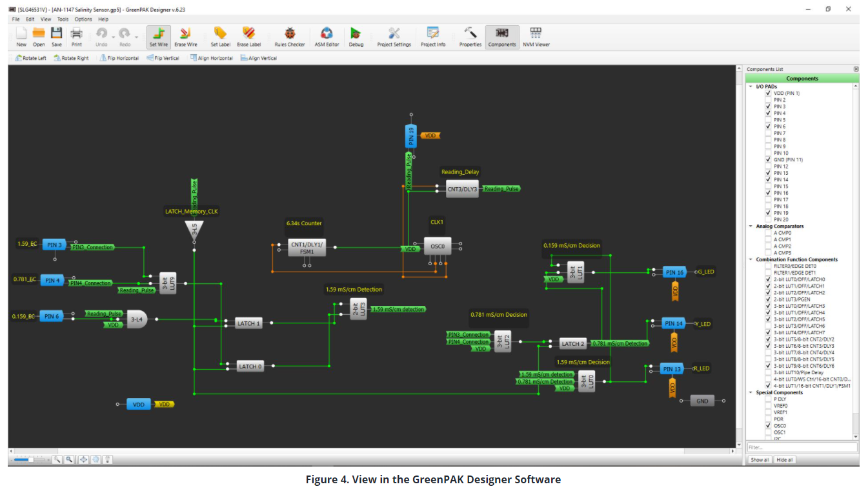Select the CNT3/DLY3 block

tap(463, 189)
